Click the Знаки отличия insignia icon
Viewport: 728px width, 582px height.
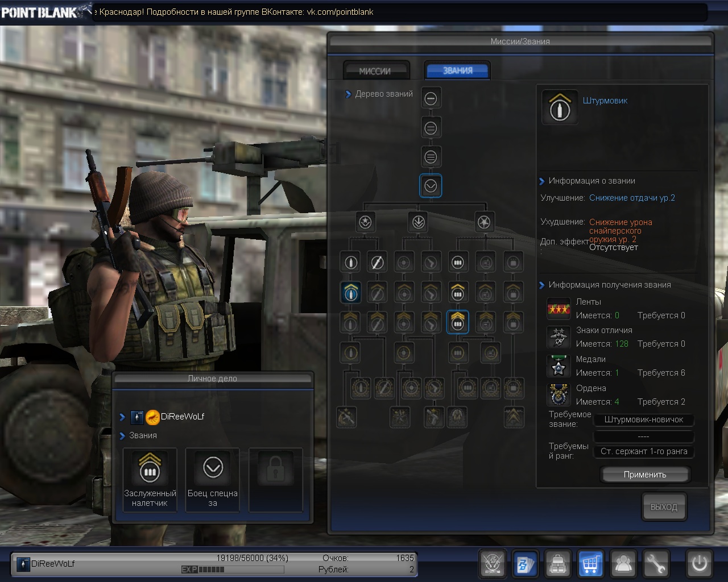(x=559, y=337)
